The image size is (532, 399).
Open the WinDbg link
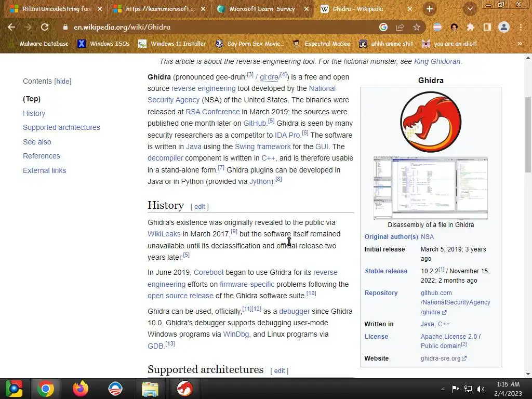point(236,334)
